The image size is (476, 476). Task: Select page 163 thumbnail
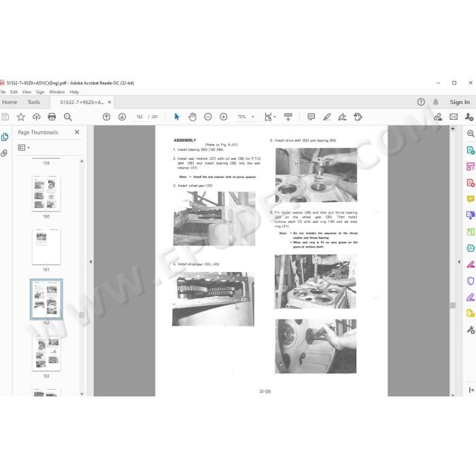click(46, 354)
